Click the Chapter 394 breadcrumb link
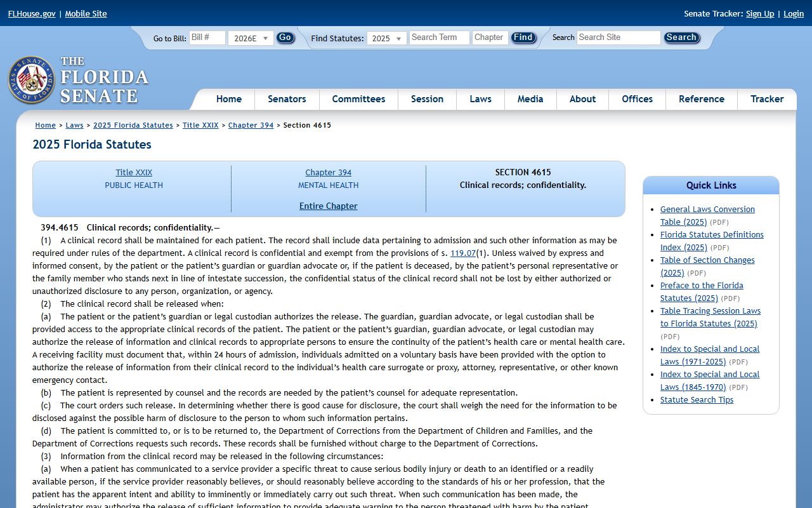Image resolution: width=812 pixels, height=508 pixels. pos(251,125)
